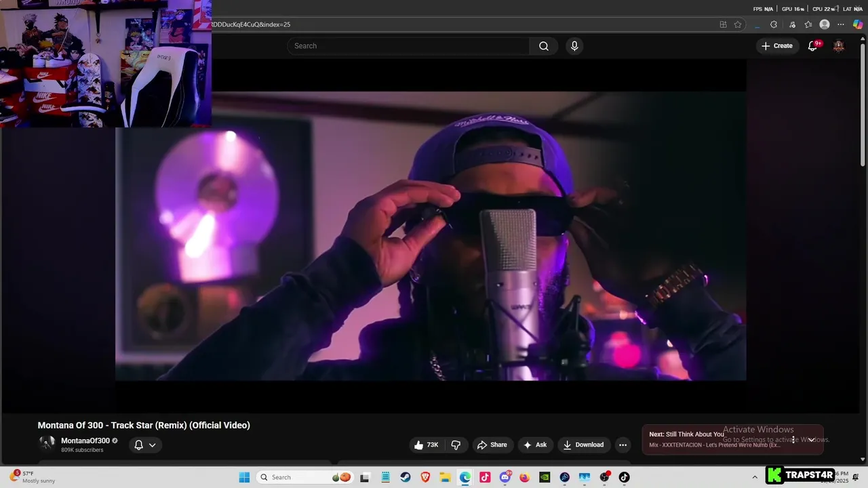Screen dimensions: 868x488
Task: Expand subscription notification options chevron
Action: [153, 445]
